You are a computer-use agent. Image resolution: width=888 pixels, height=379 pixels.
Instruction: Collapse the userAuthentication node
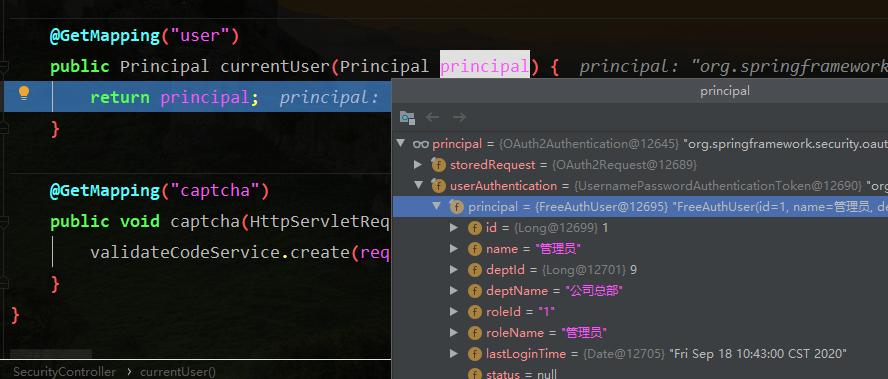pyautogui.click(x=419, y=186)
